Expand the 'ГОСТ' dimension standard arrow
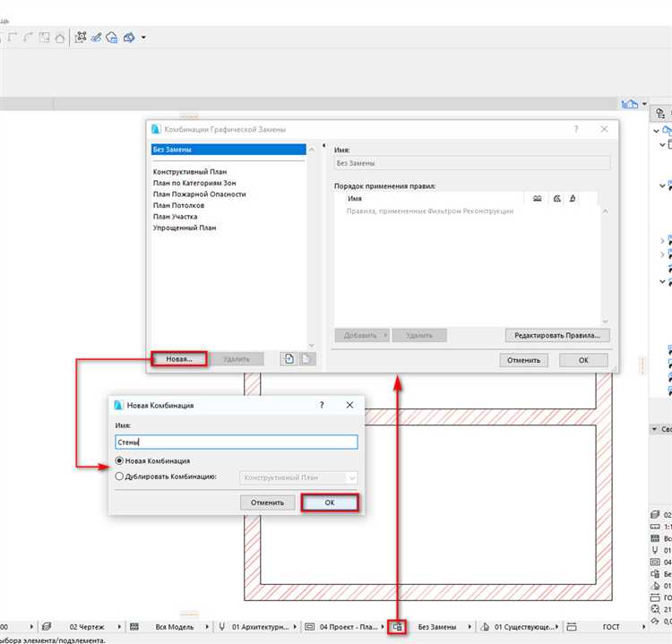Viewport: 672px width, 644px height. tap(643, 627)
